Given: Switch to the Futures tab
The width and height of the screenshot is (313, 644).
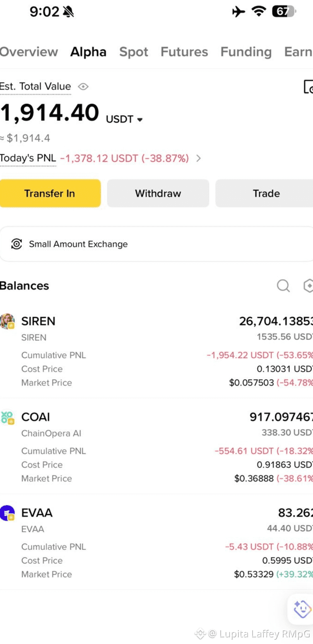Looking at the screenshot, I should coord(184,52).
